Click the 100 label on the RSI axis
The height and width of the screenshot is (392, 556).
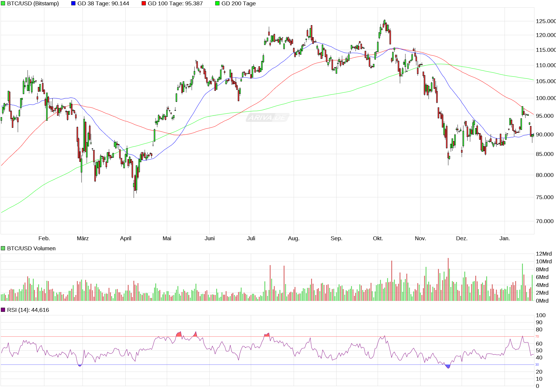[x=541, y=315]
